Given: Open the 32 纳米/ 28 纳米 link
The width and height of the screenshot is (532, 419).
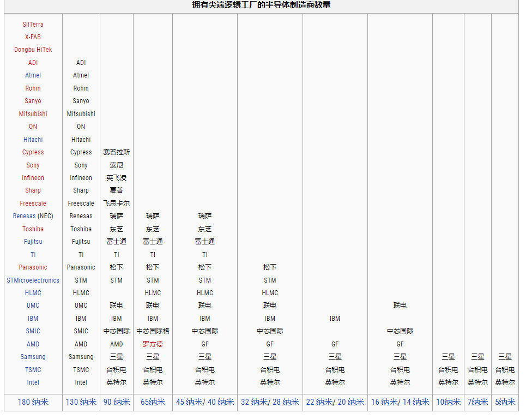Looking at the screenshot, I should point(270,402).
